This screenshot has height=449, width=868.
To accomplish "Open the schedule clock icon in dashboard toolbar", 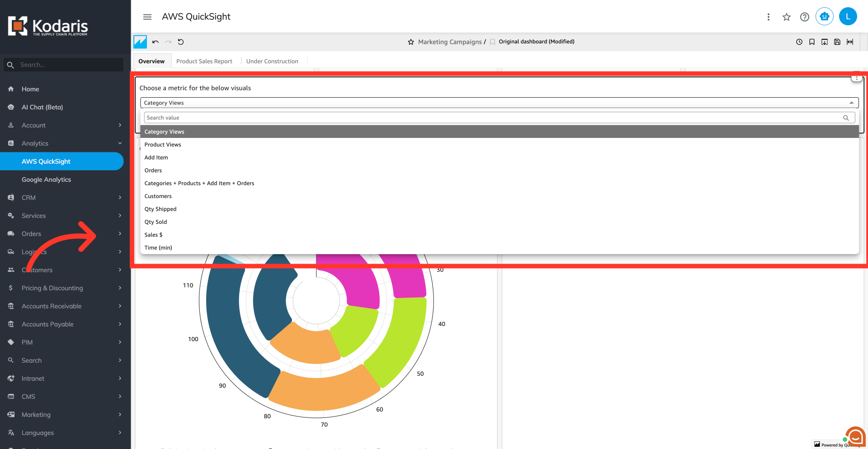I will pyautogui.click(x=799, y=42).
